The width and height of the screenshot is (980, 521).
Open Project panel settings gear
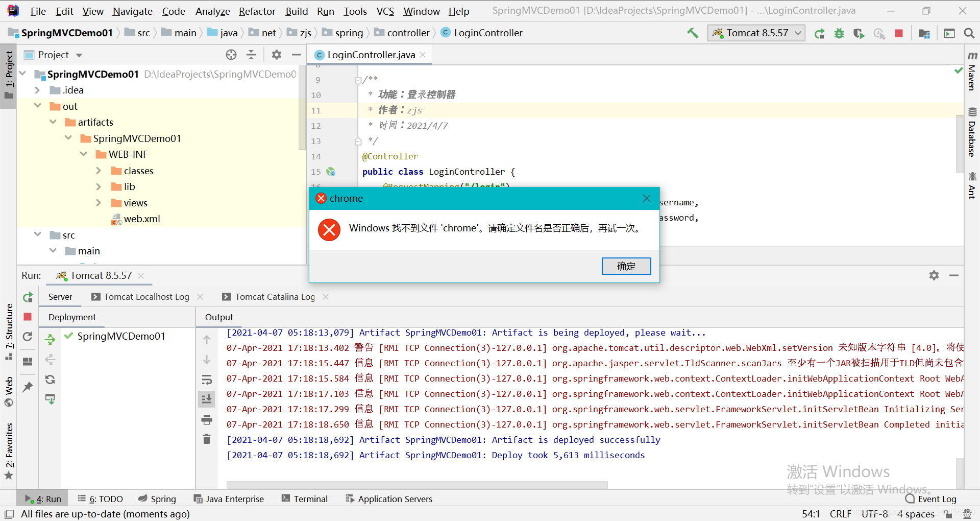tap(277, 55)
